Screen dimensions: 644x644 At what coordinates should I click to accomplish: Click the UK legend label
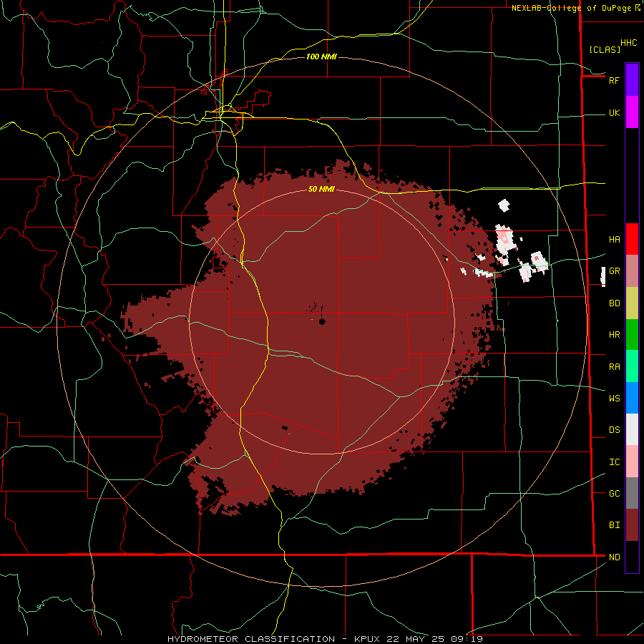tap(614, 112)
